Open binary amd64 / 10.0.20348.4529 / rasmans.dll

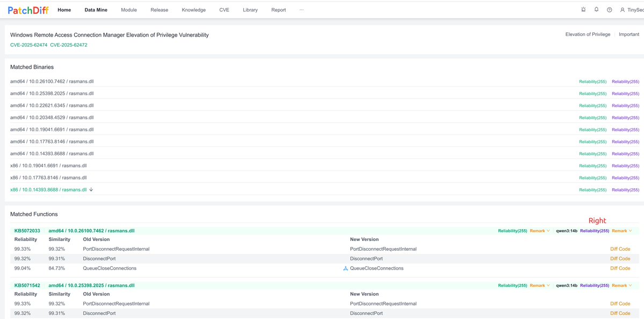52,117
